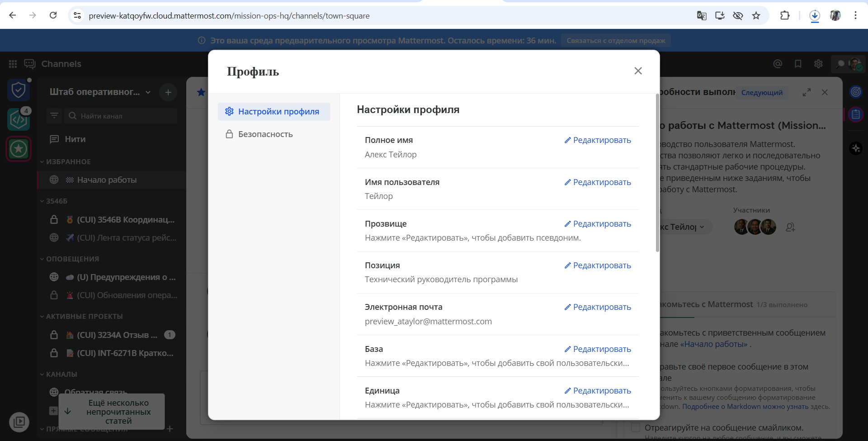Viewport: 868px width, 441px height.
Task: Click Связаться с отделом продаж
Action: pyautogui.click(x=616, y=40)
